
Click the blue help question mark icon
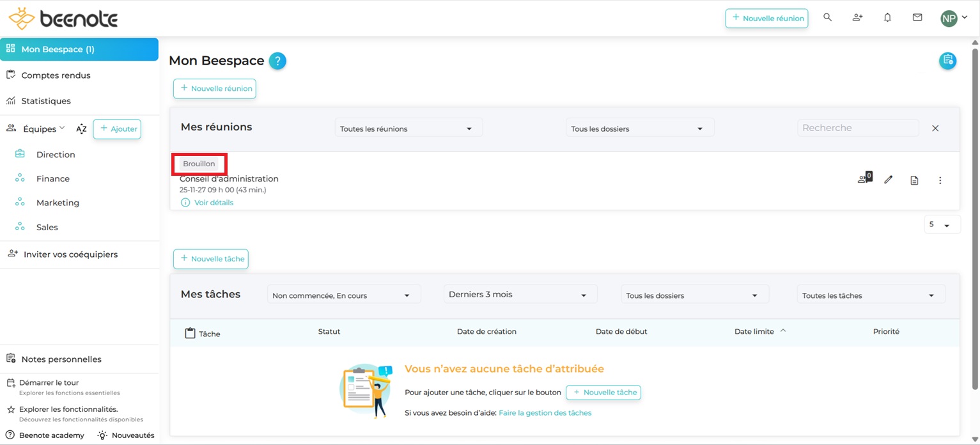point(277,61)
